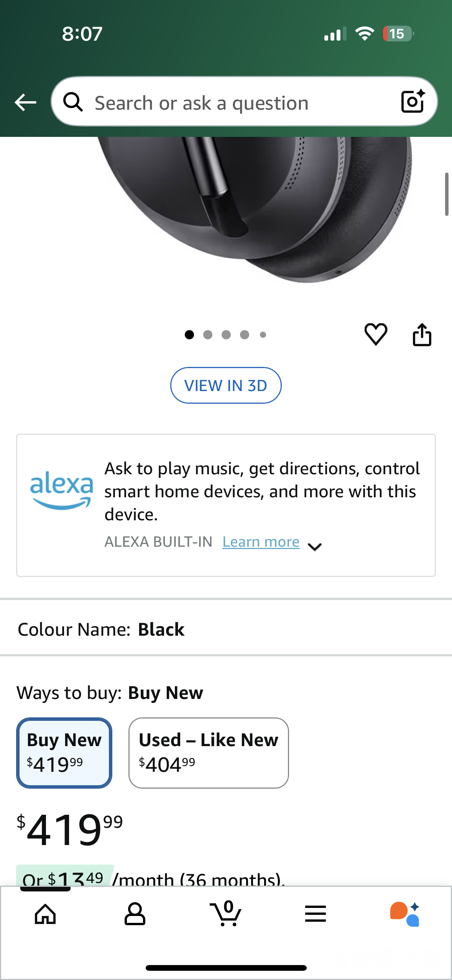Open the Alexa Learn more link

point(261,542)
